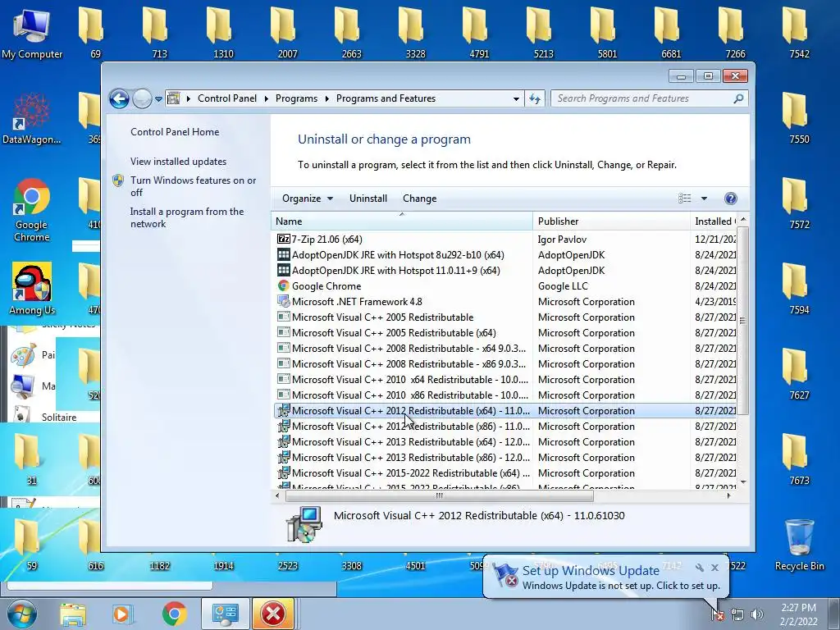
Task: Click the change view icon
Action: (685, 199)
